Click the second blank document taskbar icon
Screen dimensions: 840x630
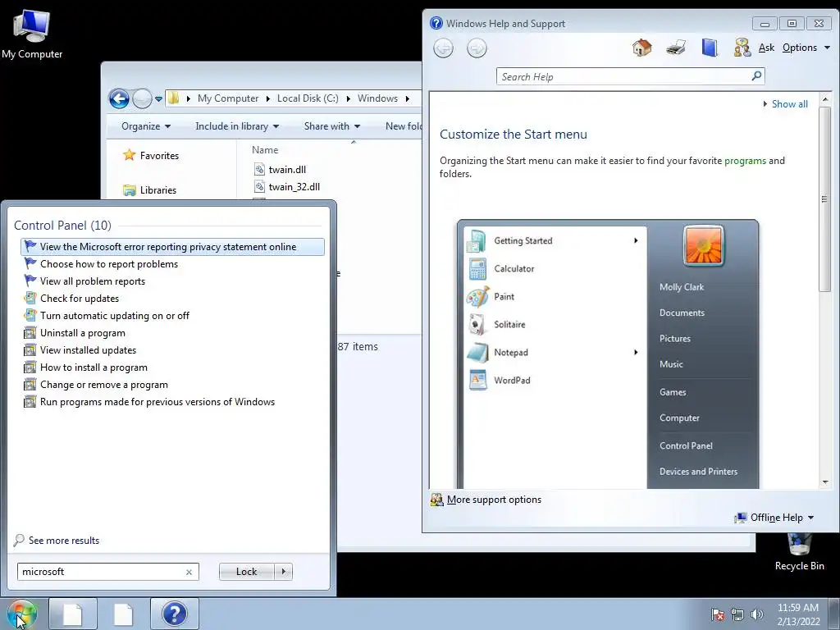[x=123, y=614]
